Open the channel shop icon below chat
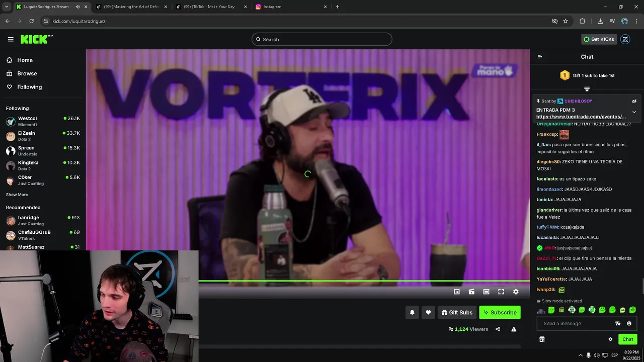The height and width of the screenshot is (362, 644). point(542,339)
